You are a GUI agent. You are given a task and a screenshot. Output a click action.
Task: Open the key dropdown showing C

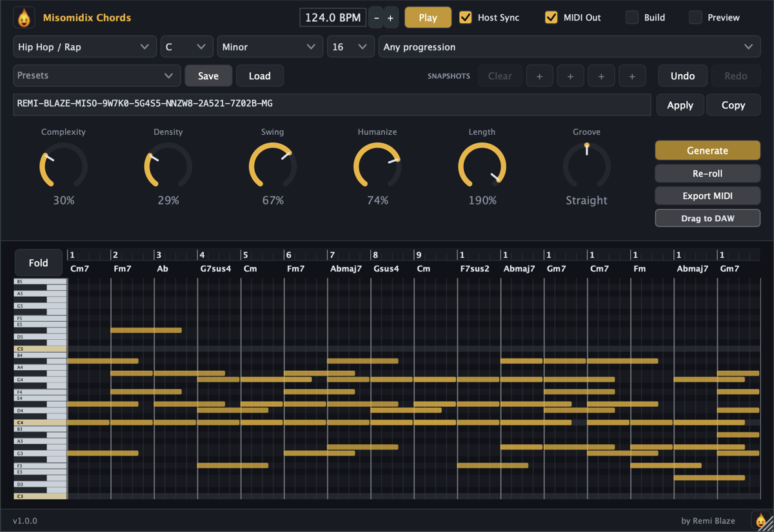[x=186, y=47]
